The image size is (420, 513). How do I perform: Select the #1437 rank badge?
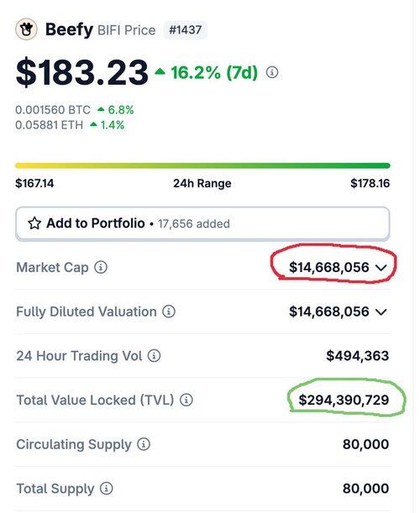click(x=186, y=30)
